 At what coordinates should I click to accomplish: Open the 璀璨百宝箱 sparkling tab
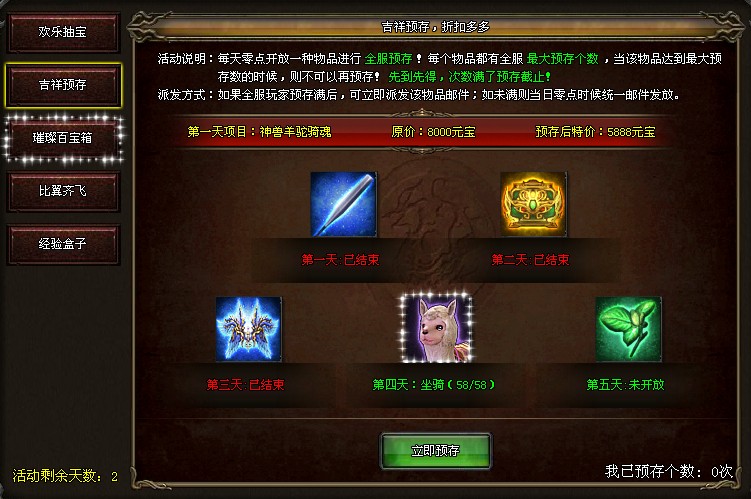[63, 138]
